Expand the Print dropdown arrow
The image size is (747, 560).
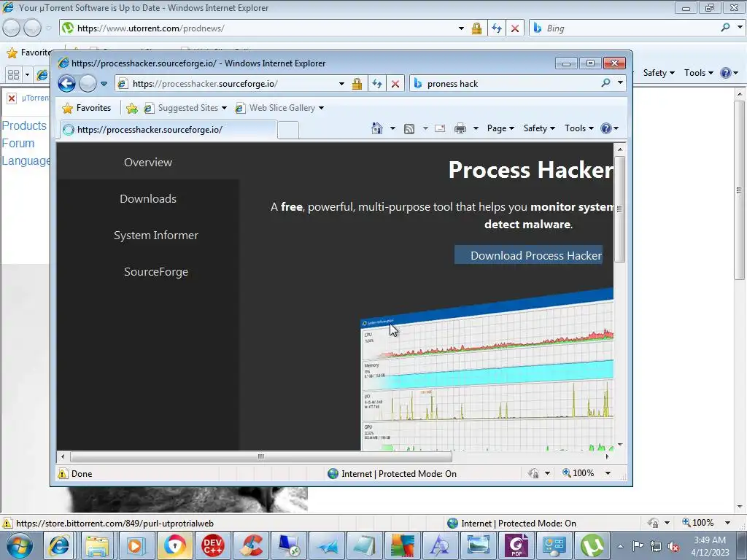tap(476, 128)
